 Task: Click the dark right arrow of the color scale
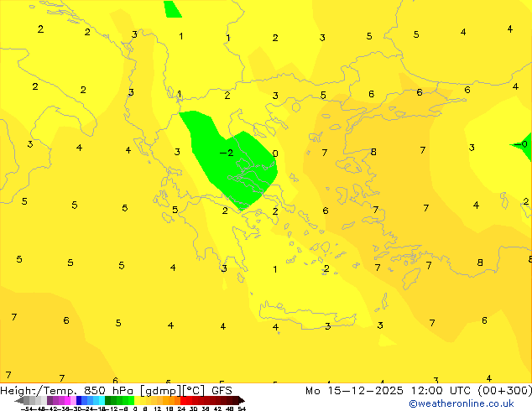point(242,400)
